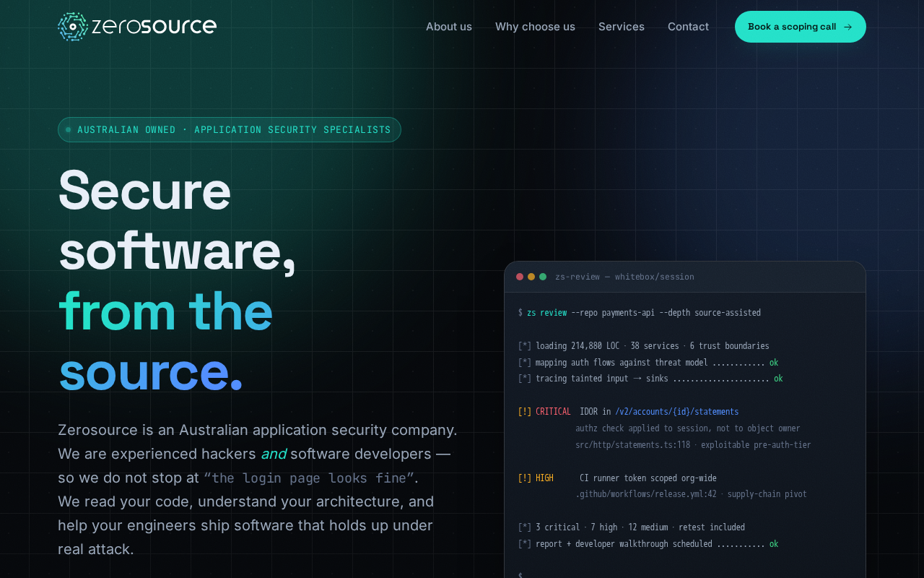Click the Book a scoping call button
Screen dimensions: 924x578
click(801, 27)
